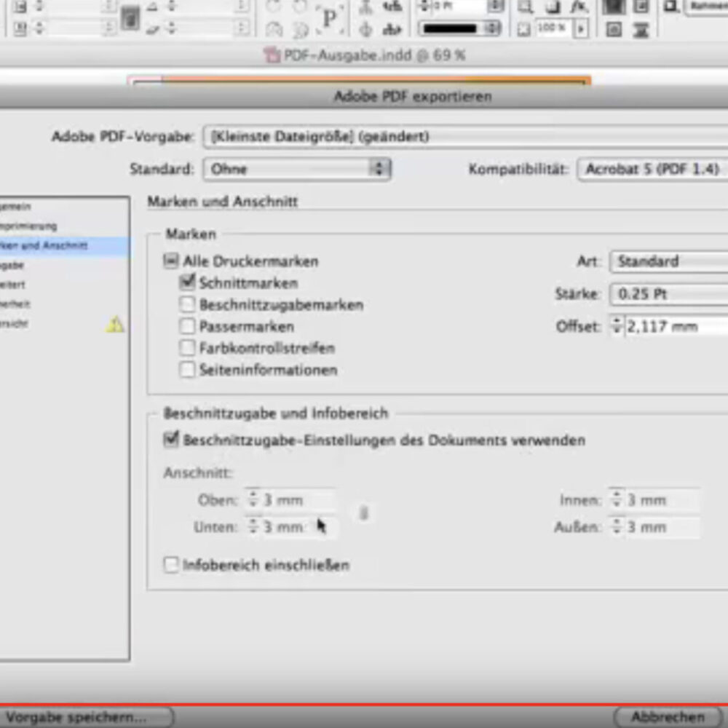
Task: Select Marken und Anschnitt in the list
Action: pos(65,245)
